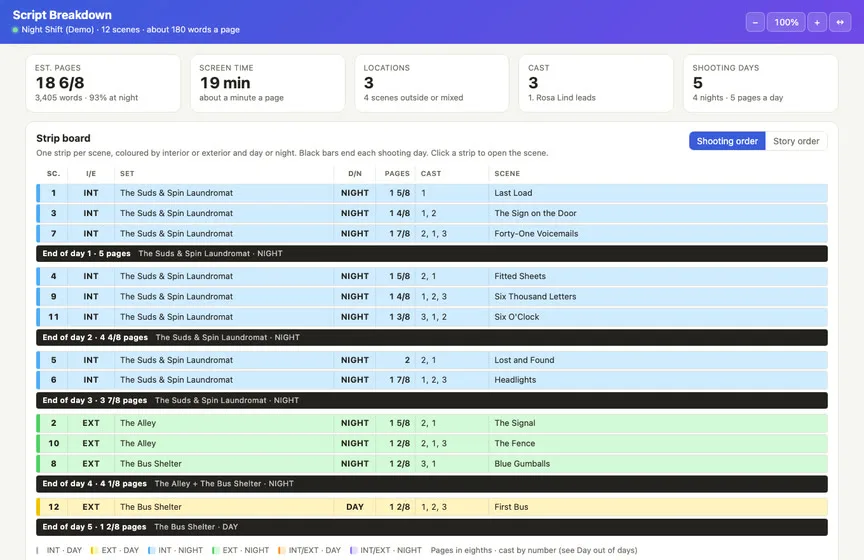Viewport: 864px width, 560px height.
Task: Open the Lost and Found strip
Action: click(x=432, y=360)
